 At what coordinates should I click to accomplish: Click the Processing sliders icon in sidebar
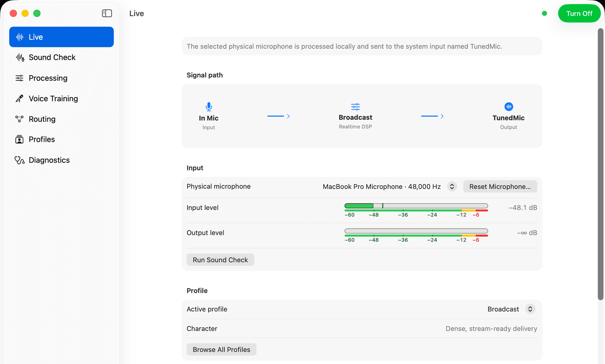coord(19,78)
